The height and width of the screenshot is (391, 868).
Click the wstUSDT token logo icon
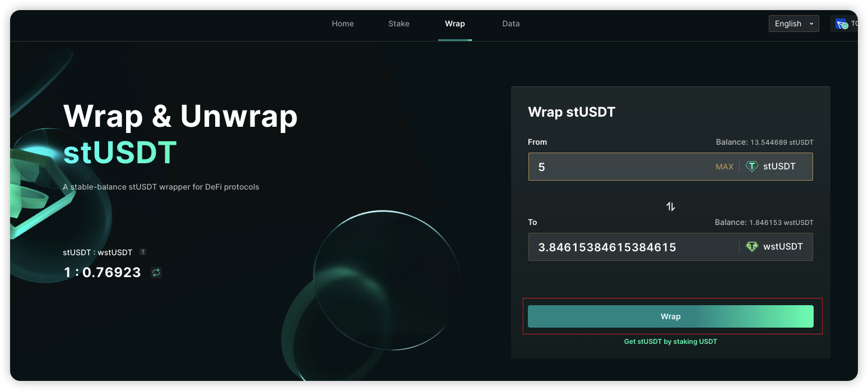tap(751, 247)
